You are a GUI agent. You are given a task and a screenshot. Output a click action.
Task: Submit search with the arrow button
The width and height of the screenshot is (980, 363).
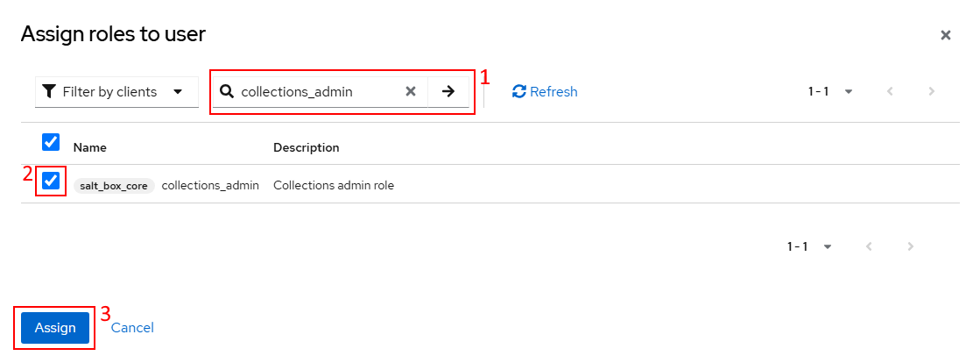(448, 91)
